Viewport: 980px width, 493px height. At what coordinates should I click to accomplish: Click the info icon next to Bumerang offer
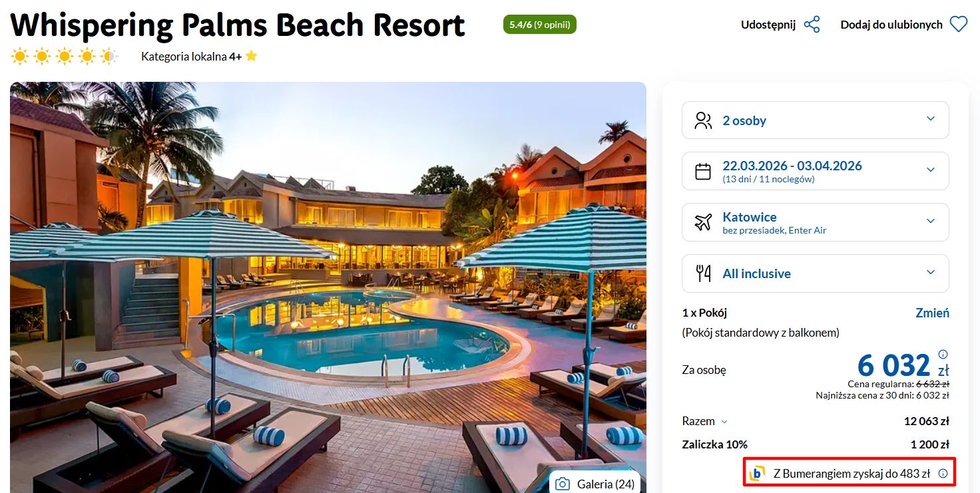tap(943, 474)
